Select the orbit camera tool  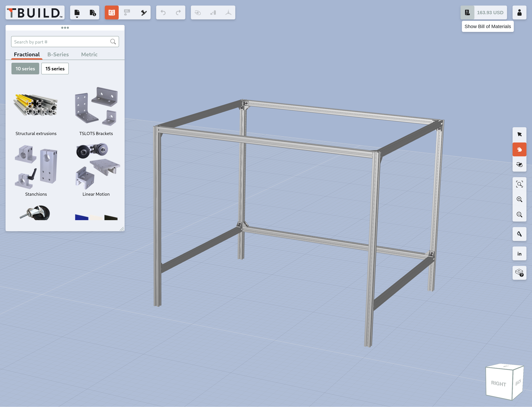(x=519, y=165)
